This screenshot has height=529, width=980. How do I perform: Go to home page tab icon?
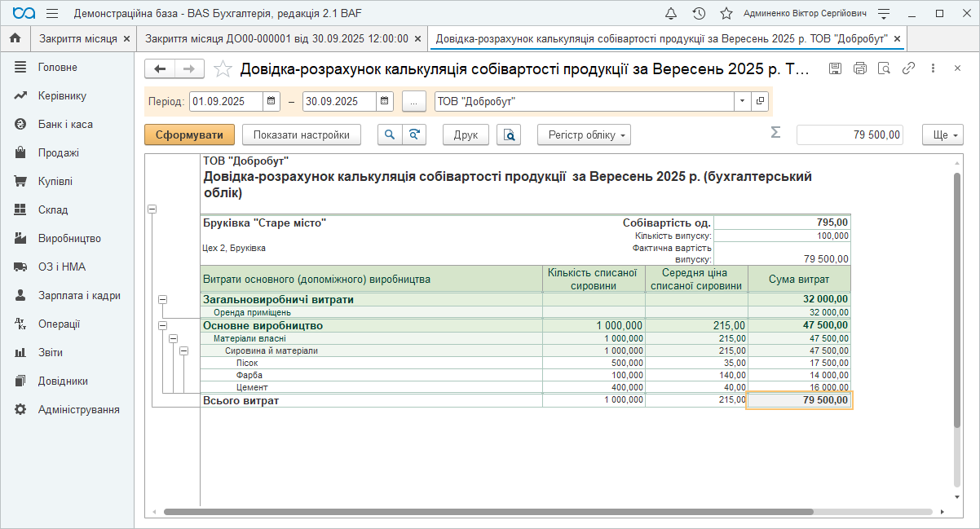click(15, 38)
